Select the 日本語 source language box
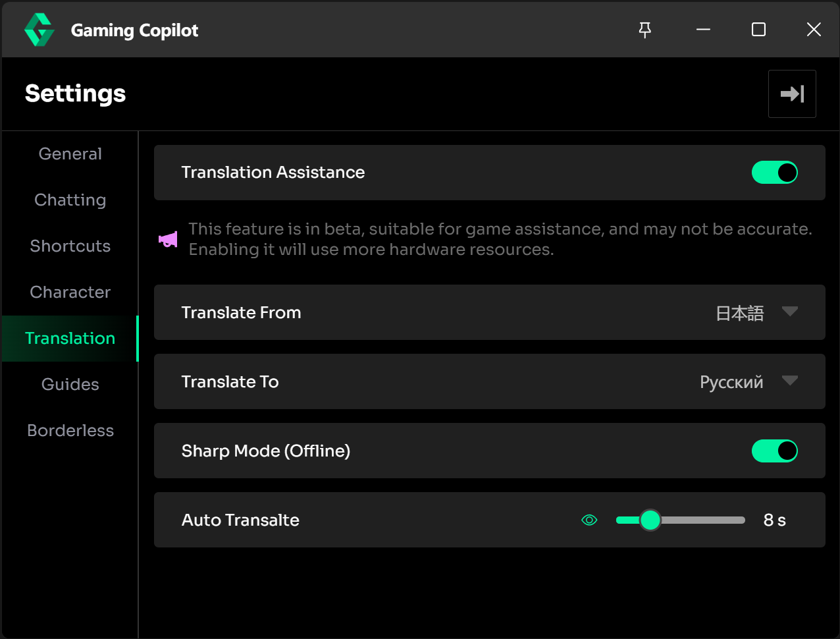The image size is (840, 639). [x=740, y=313]
